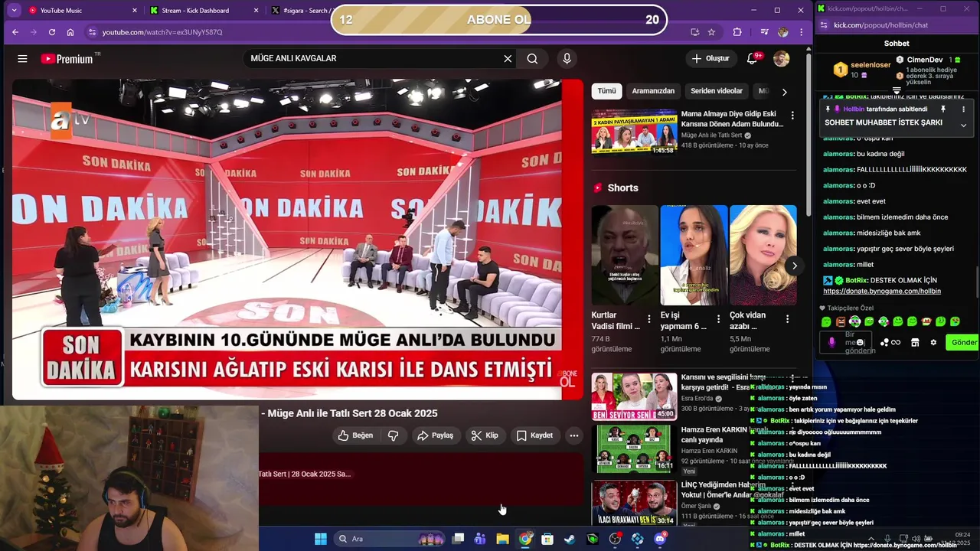Screen dimensions: 980x551
Task: Open options for Kurtlar Vadisi short
Action: [649, 319]
